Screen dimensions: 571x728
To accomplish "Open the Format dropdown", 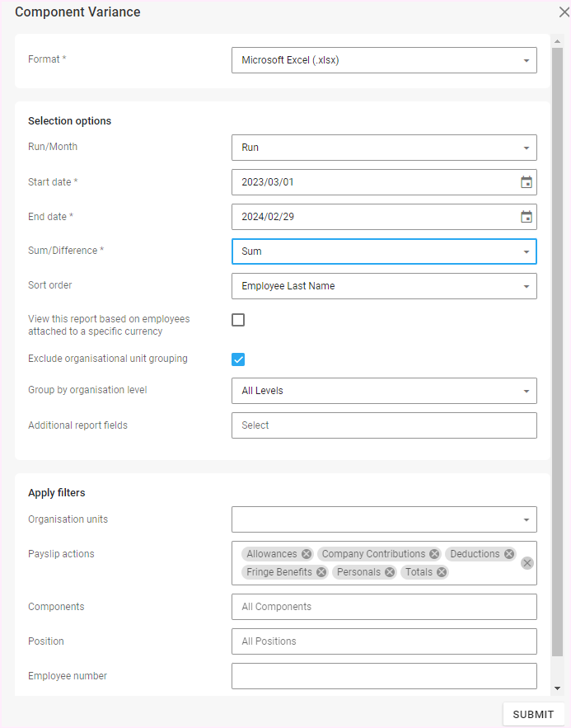I will point(384,60).
